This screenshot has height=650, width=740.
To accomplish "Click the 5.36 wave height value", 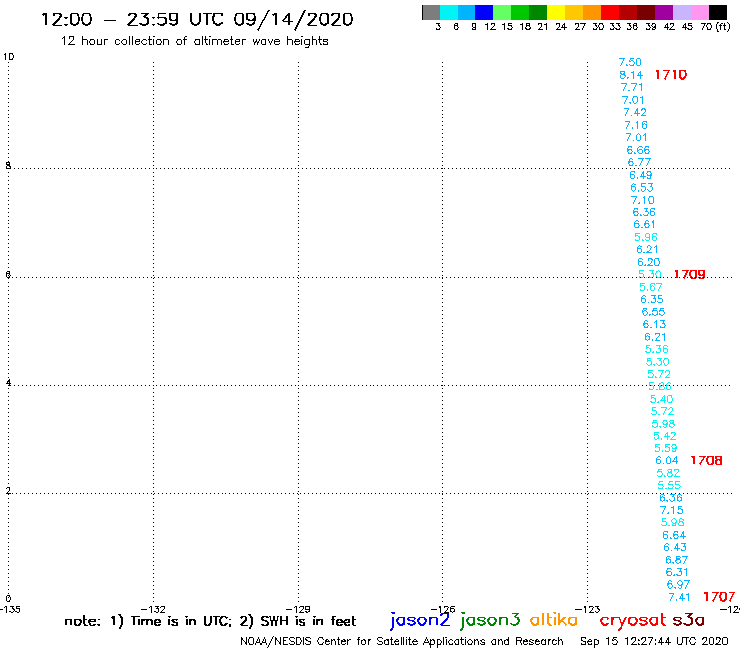I will [x=656, y=349].
